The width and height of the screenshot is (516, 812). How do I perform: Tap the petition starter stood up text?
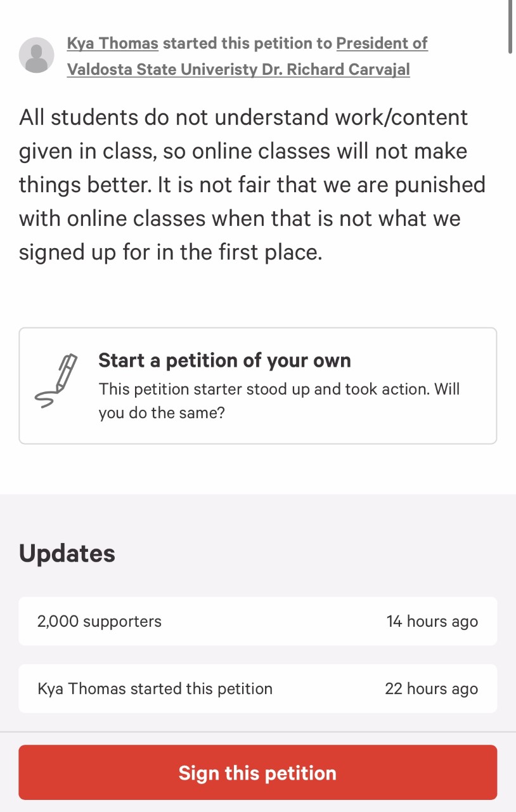279,389
